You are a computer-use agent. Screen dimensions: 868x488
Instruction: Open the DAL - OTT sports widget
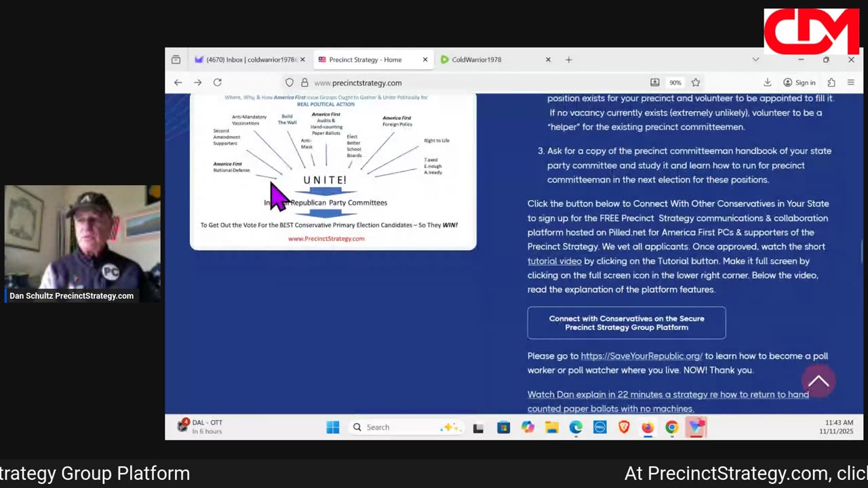coord(200,426)
